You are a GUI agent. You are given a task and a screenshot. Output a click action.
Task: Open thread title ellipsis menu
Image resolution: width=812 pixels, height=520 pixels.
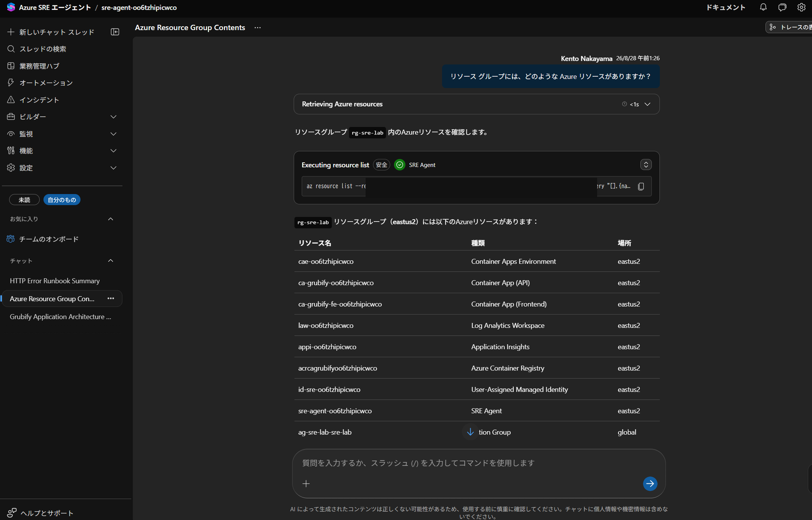[x=258, y=28]
